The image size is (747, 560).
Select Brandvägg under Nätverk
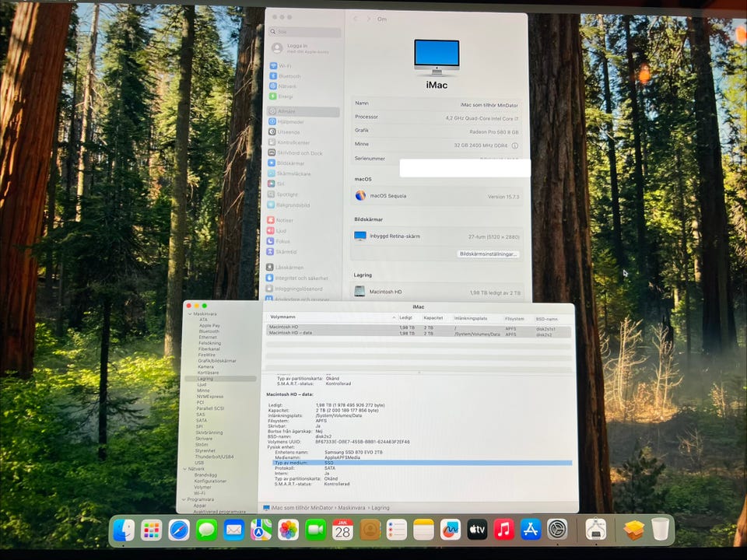click(x=205, y=474)
